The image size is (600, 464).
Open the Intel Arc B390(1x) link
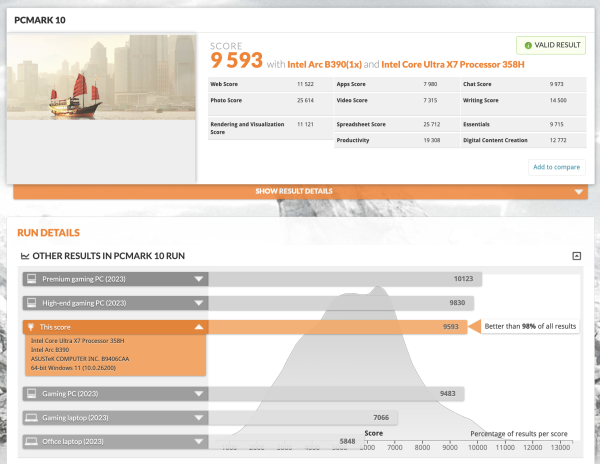[x=324, y=64]
